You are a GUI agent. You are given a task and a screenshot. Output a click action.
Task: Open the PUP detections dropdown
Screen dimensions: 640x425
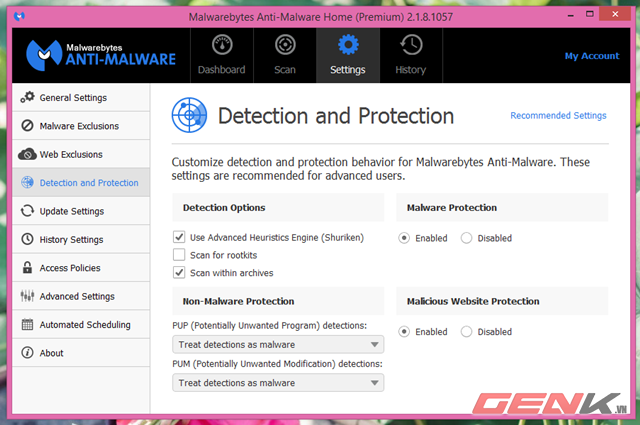tap(278, 345)
